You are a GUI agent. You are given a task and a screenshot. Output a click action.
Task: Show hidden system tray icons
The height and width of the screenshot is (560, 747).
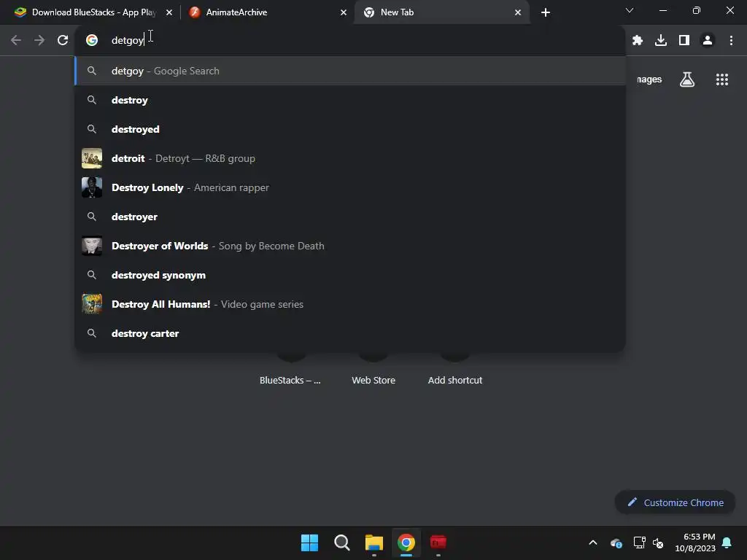click(x=593, y=542)
